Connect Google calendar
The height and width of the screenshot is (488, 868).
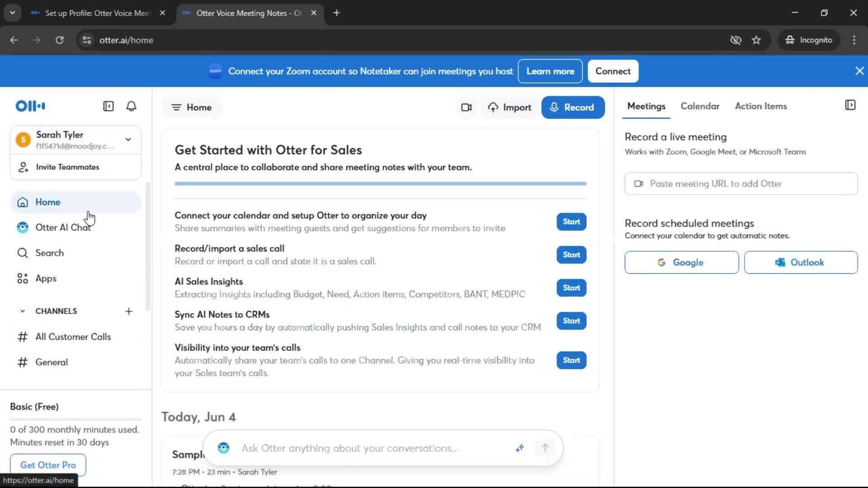click(x=682, y=263)
